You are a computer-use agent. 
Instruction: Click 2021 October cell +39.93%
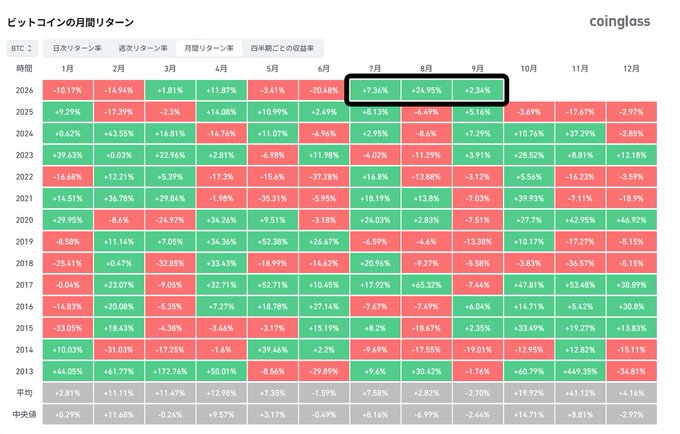(529, 198)
